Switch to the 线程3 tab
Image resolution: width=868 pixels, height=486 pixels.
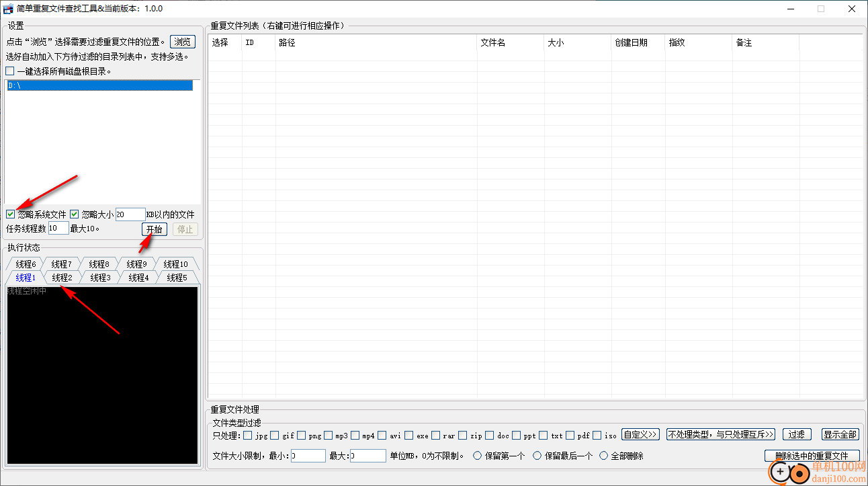pos(100,278)
